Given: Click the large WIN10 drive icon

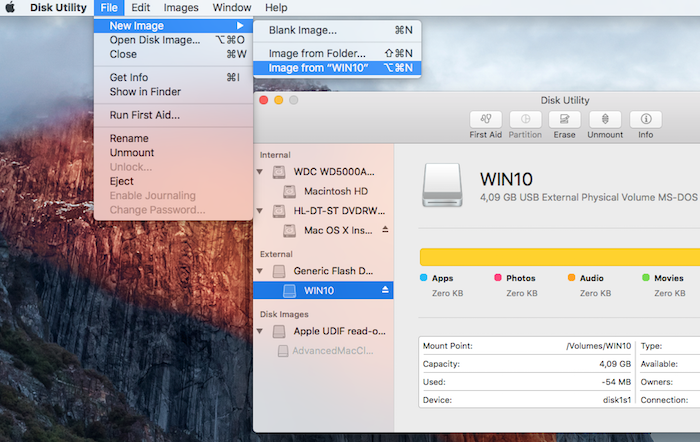Looking at the screenshot, I should point(442,186).
